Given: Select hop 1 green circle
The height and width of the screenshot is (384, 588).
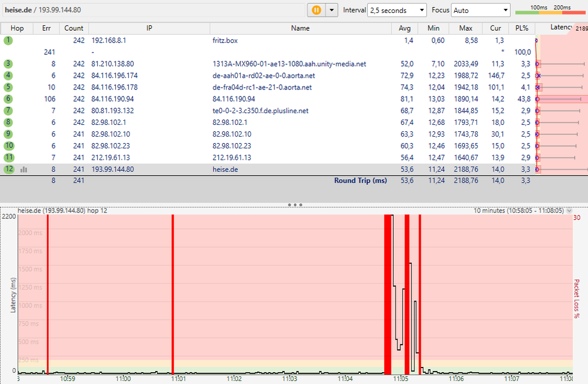Looking at the screenshot, I should pos(8,40).
